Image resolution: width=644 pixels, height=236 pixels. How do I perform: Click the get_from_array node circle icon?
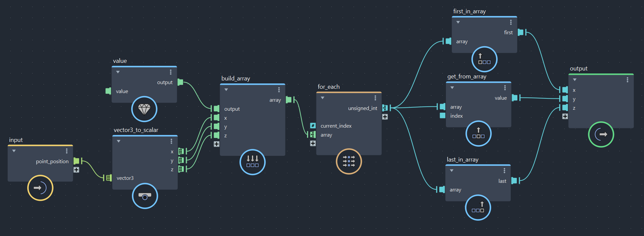pyautogui.click(x=479, y=133)
